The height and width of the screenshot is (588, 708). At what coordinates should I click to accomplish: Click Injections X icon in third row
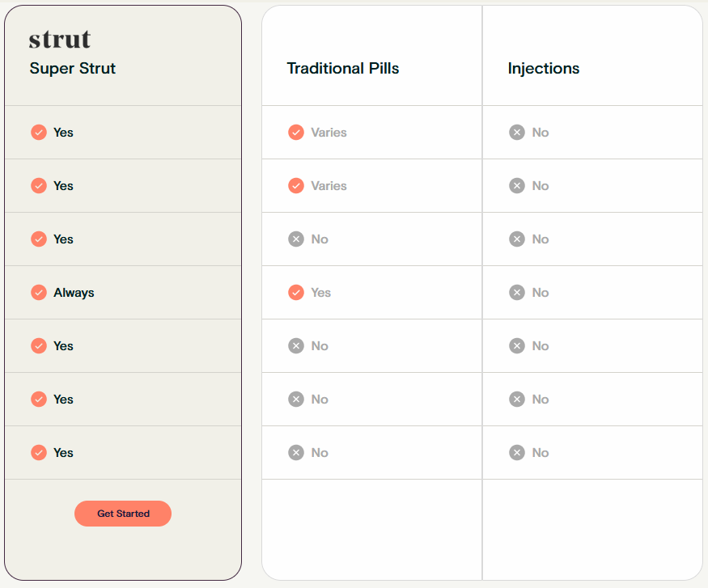[x=517, y=239]
